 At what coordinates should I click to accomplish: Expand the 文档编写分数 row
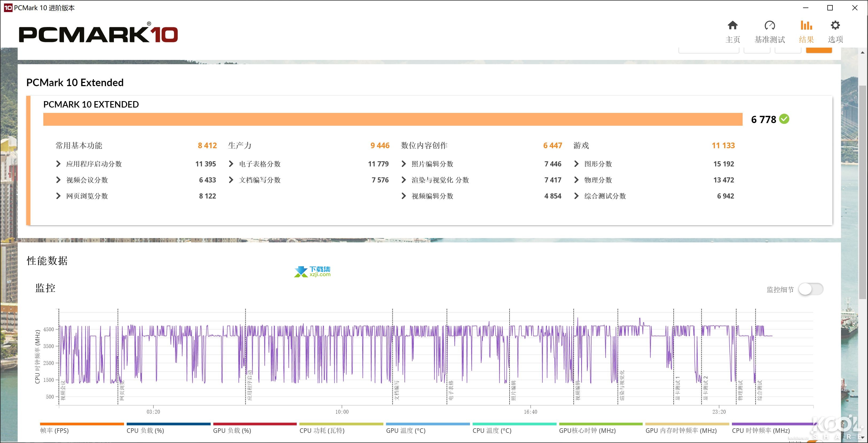coord(231,180)
